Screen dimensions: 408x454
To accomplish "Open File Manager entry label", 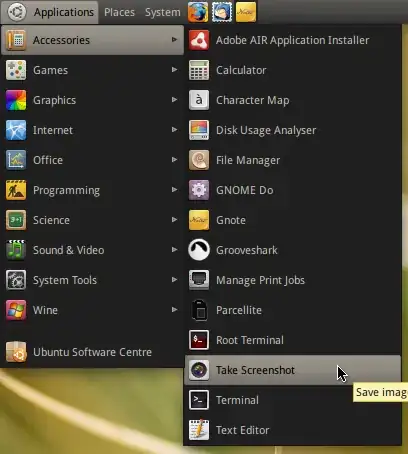I will [248, 160].
